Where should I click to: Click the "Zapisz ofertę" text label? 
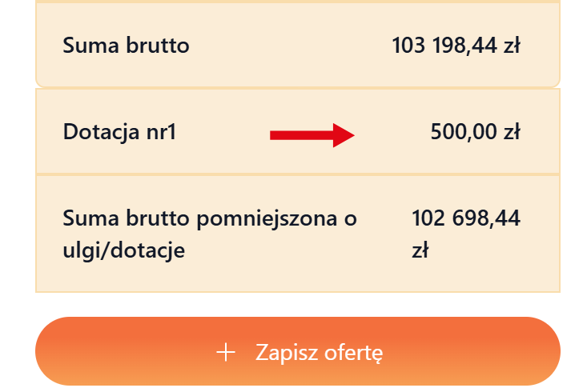(319, 352)
